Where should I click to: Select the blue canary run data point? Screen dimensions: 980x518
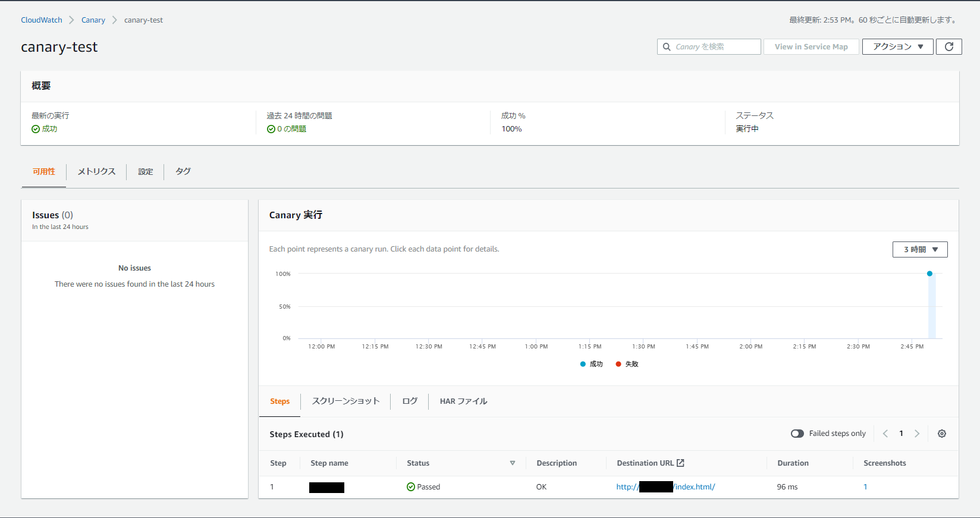929,274
